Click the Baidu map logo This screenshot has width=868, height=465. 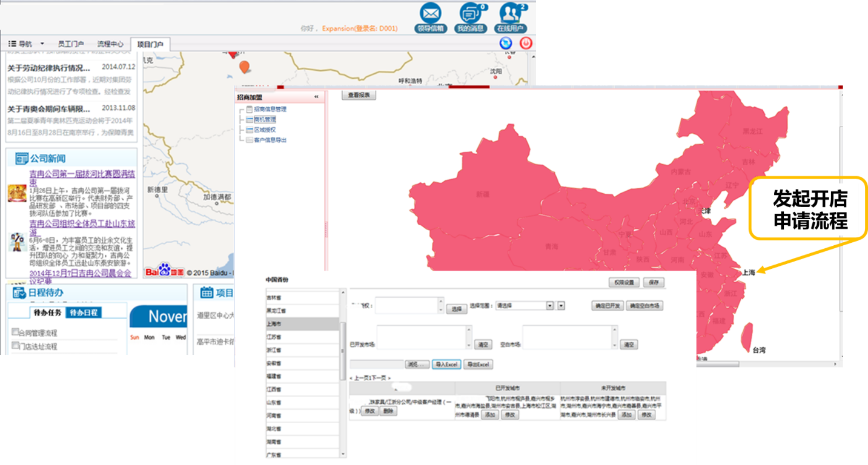point(165,270)
